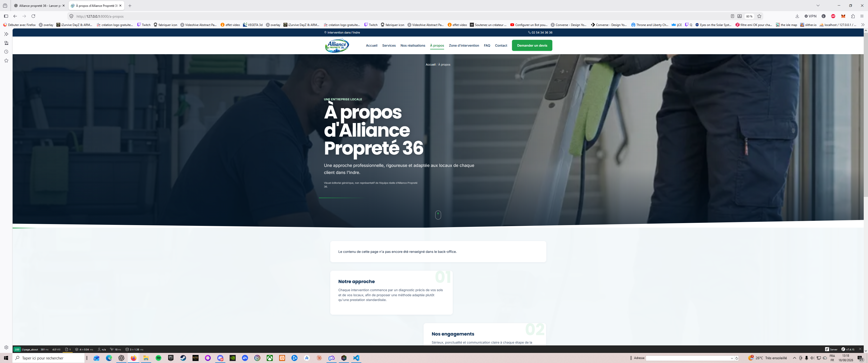Screen dimensions: 868x363
Task: Open reader view icon in address bar
Action: pyautogui.click(x=732, y=16)
